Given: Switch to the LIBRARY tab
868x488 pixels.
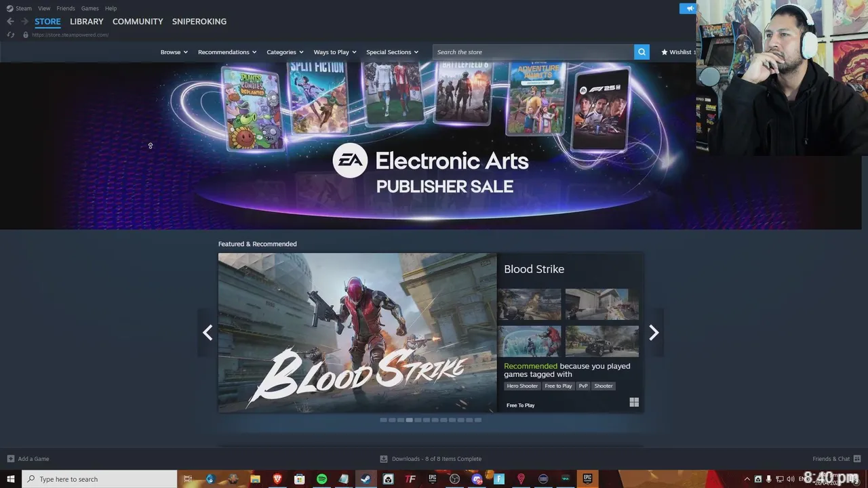Looking at the screenshot, I should [87, 22].
